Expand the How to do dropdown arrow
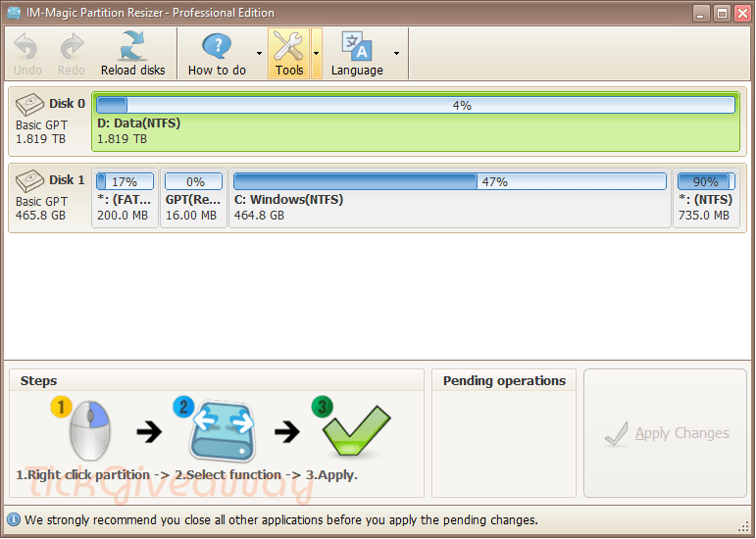The image size is (756, 539). pyautogui.click(x=260, y=54)
